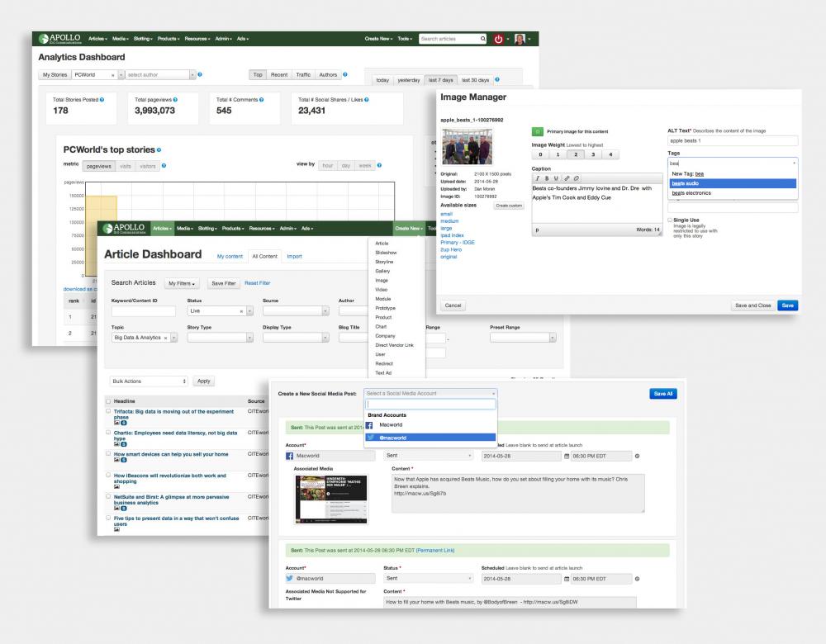Click help icon next to Total pageviews
The height and width of the screenshot is (644, 826).
click(x=175, y=100)
